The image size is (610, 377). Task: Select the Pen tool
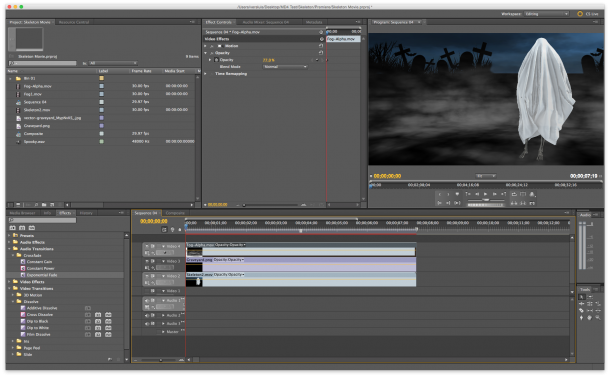pos(582,317)
